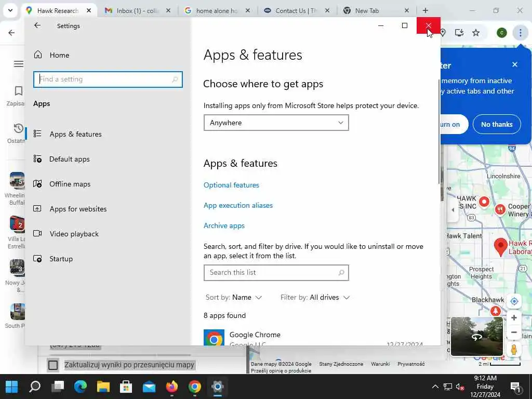Open recent history icon in Maps
This screenshot has width=532, height=399.
tap(18, 129)
